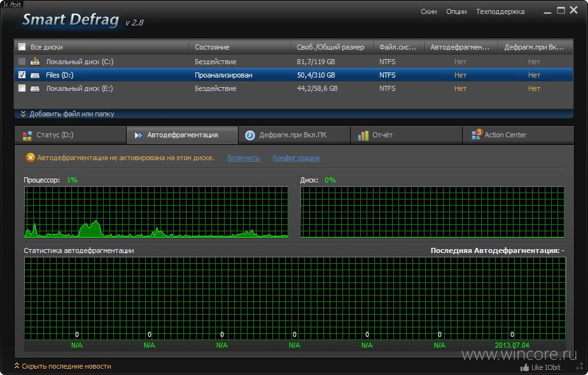Click the thumbs-up Like IObit icon
This screenshot has width=588, height=375.
(x=524, y=367)
